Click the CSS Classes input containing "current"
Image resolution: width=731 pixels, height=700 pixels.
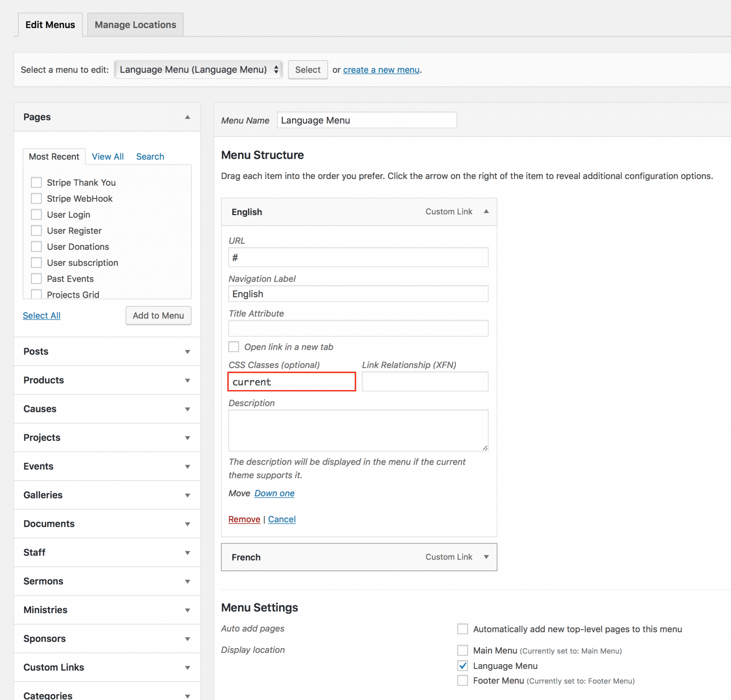[291, 381]
